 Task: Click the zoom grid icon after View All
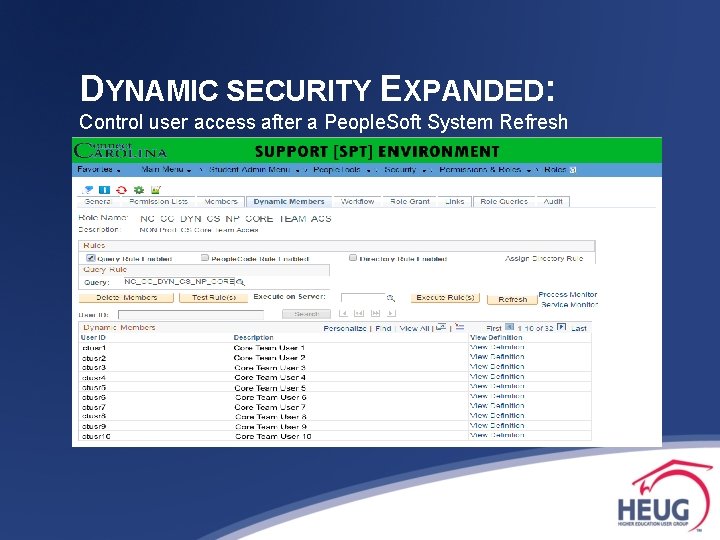pos(441,327)
